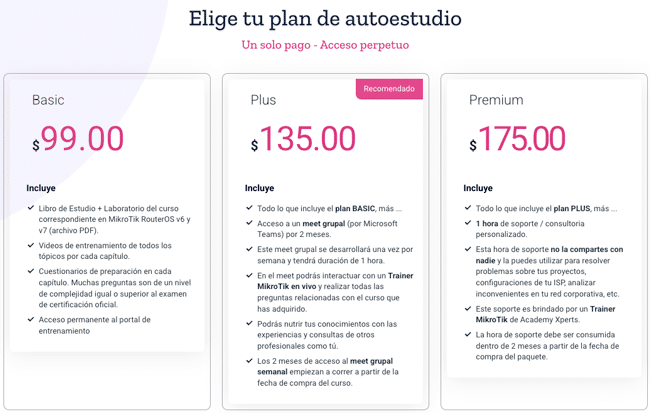This screenshot has height=413, width=650.
Task: Click 'Elige tu plan de autoestudio' heading
Action: [325, 17]
